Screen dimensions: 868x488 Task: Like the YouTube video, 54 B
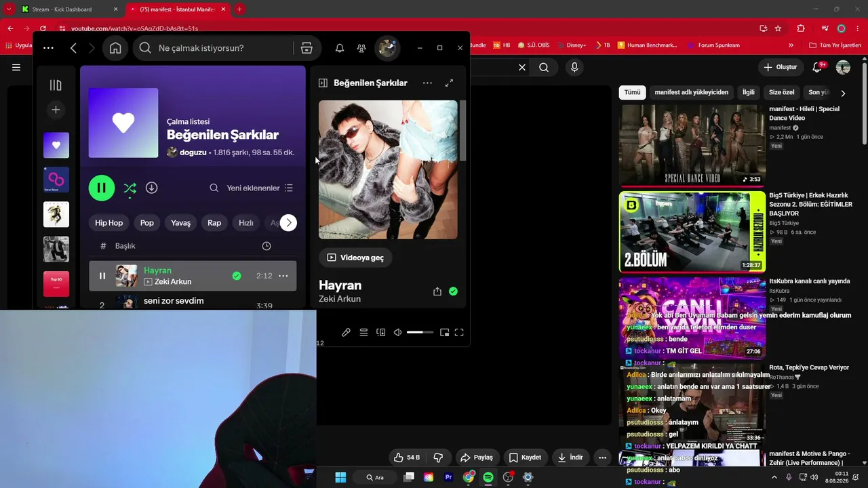click(x=407, y=457)
